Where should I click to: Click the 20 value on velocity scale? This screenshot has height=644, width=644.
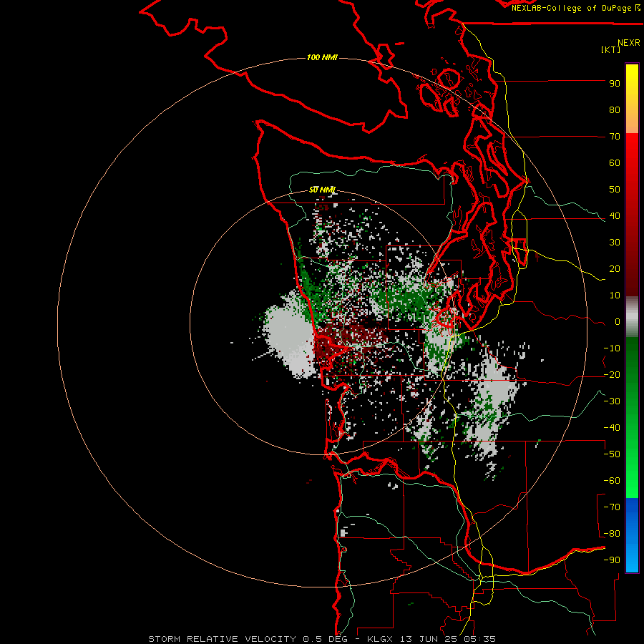(615, 269)
